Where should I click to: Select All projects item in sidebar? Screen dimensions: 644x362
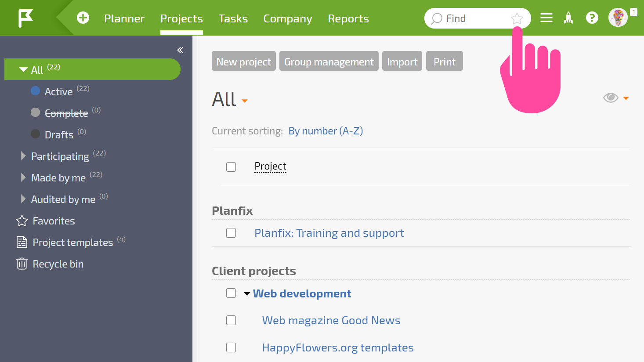[92, 69]
